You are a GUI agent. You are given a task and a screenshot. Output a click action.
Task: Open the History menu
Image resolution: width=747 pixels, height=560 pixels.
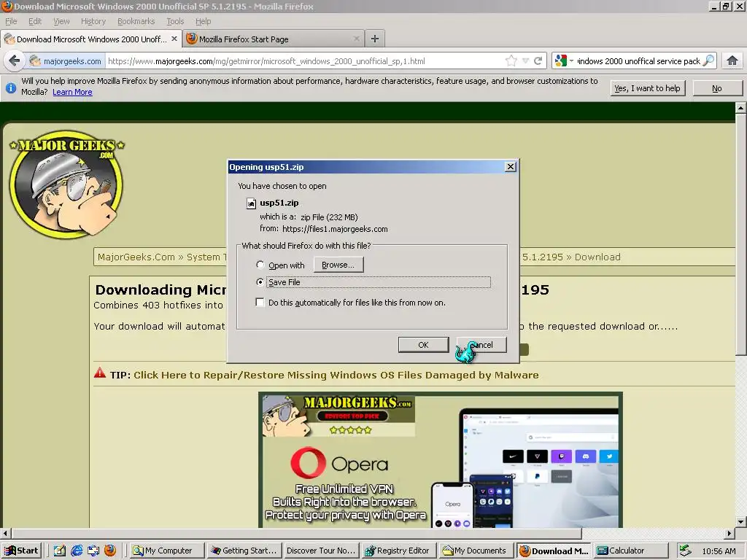pyautogui.click(x=93, y=21)
